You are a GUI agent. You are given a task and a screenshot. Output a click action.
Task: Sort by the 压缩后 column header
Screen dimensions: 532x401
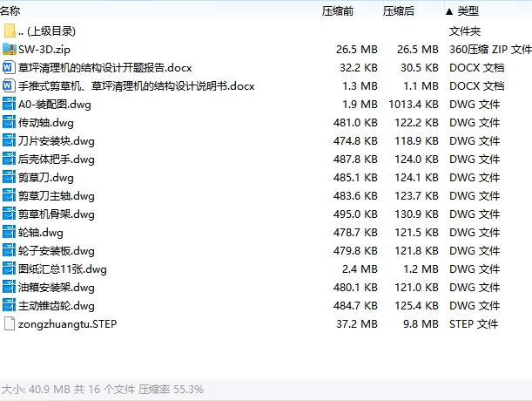(x=399, y=10)
